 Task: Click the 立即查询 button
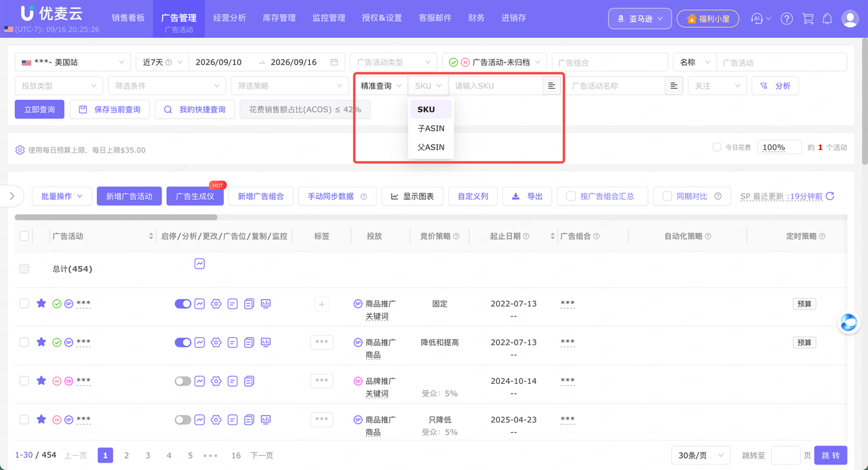click(39, 109)
